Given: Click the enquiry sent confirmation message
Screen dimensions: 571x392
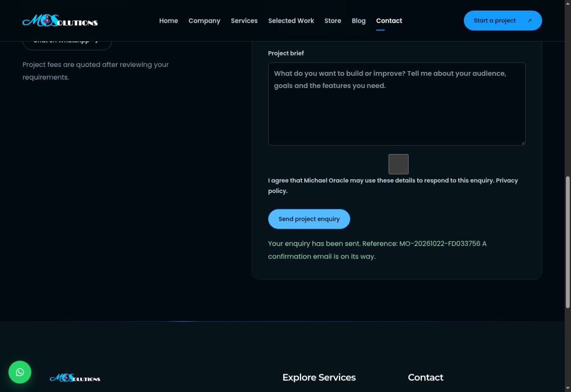Looking at the screenshot, I should click(377, 250).
